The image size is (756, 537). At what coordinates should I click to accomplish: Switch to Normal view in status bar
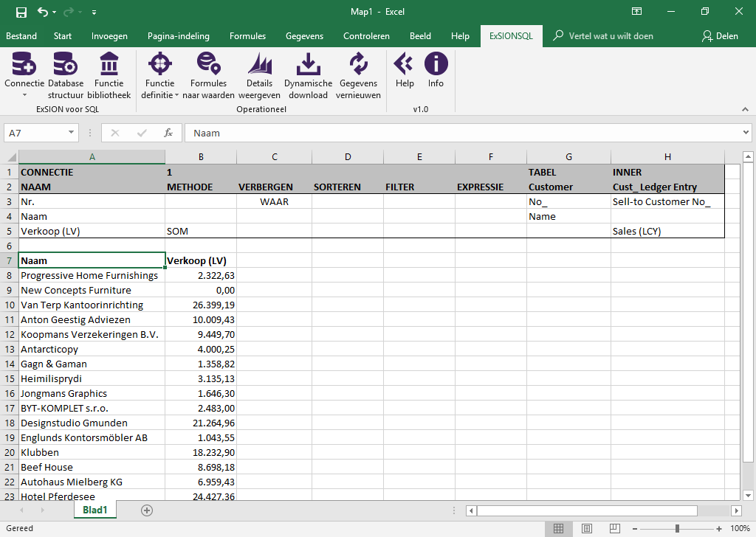(558, 528)
